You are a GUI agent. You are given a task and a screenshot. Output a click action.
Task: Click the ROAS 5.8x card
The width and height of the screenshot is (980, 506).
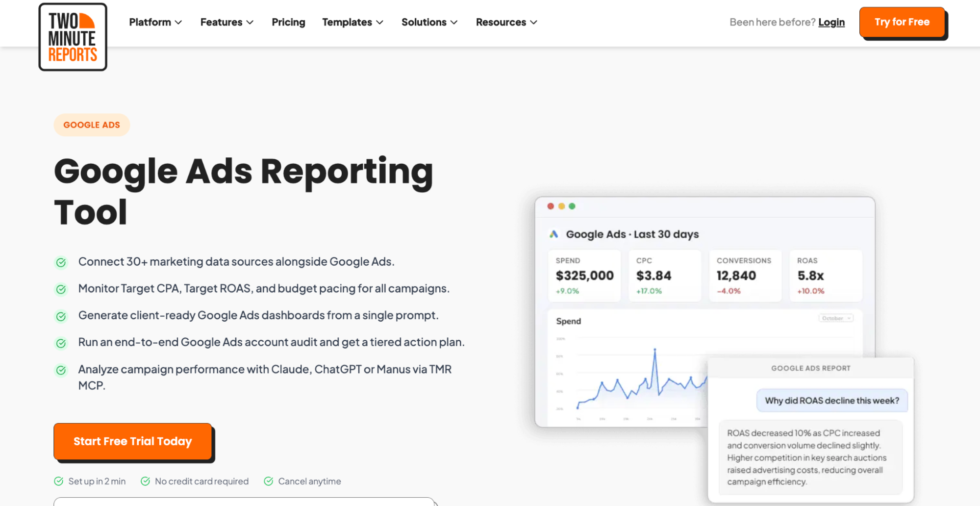[x=826, y=276]
